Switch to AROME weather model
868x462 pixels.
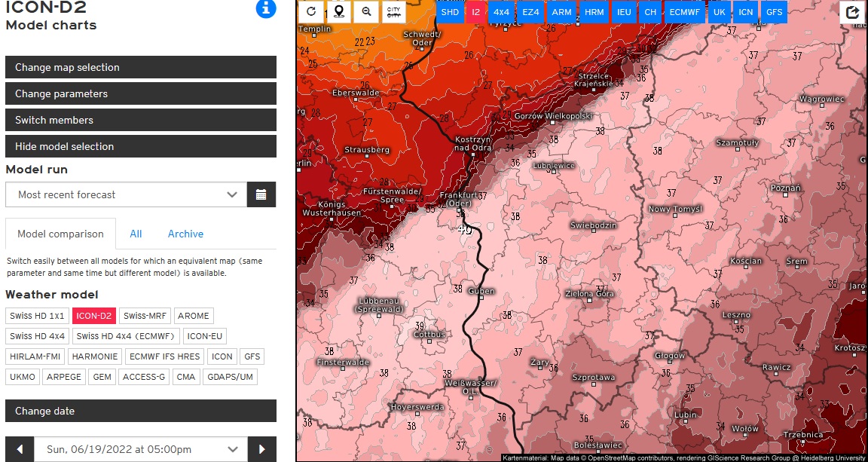click(x=194, y=316)
